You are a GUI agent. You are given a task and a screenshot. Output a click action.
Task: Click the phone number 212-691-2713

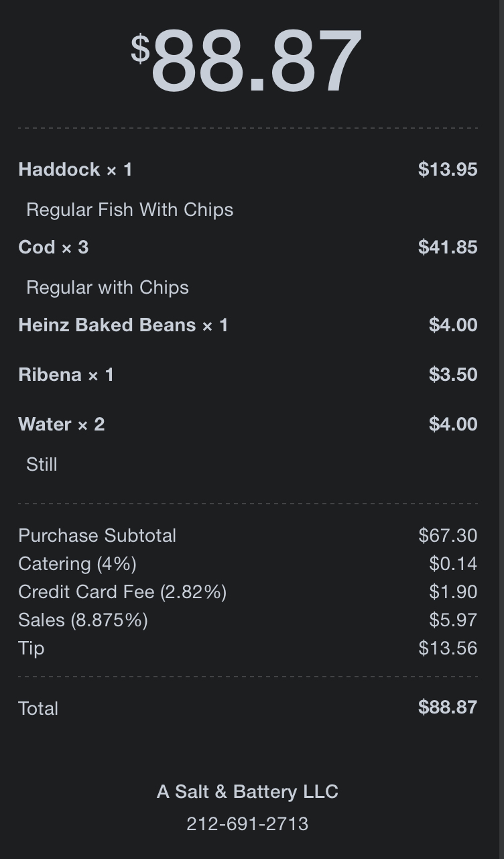point(247,824)
